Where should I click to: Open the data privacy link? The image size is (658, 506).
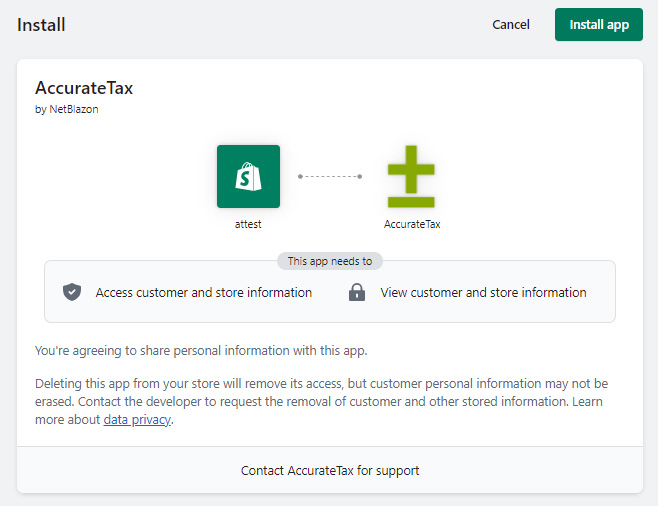pyautogui.click(x=138, y=420)
